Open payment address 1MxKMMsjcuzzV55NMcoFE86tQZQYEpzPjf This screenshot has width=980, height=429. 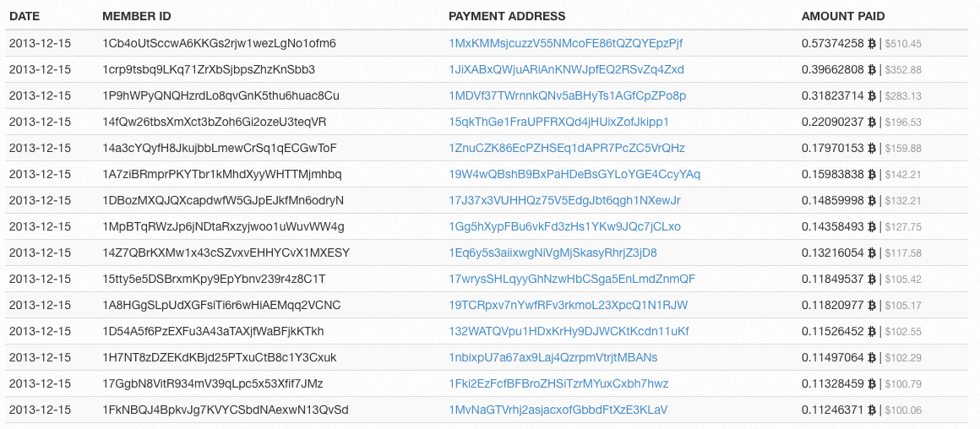pos(566,44)
